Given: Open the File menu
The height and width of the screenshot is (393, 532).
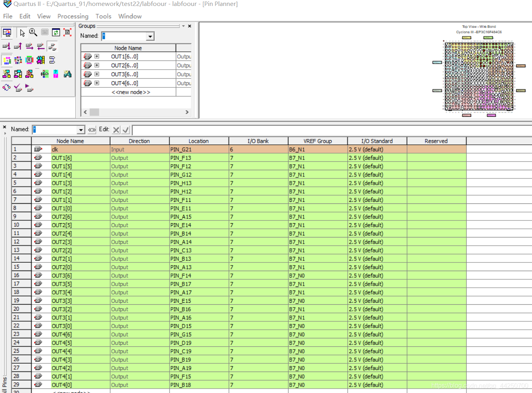Looking at the screenshot, I should click(x=8, y=16).
